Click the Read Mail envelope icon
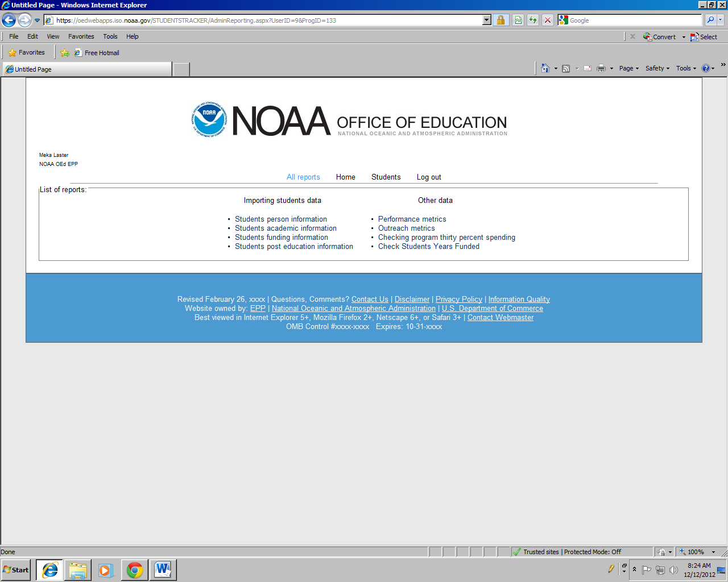Viewport: 728px width, 582px height. point(588,68)
